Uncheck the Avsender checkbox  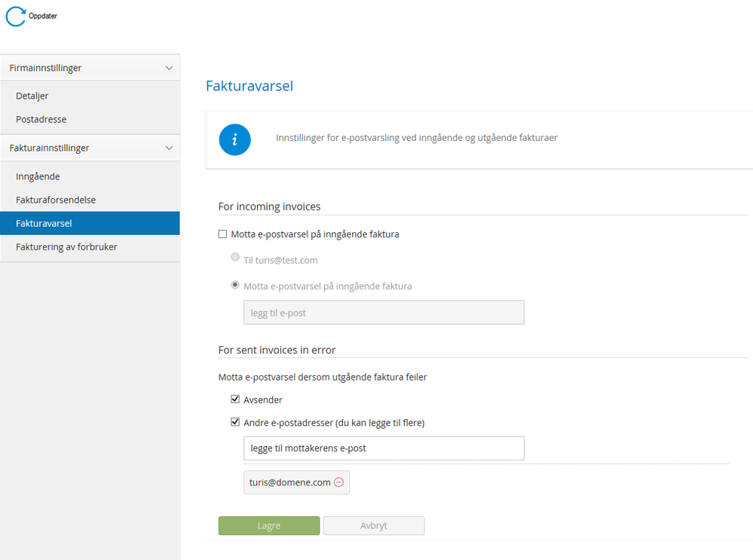pos(235,399)
